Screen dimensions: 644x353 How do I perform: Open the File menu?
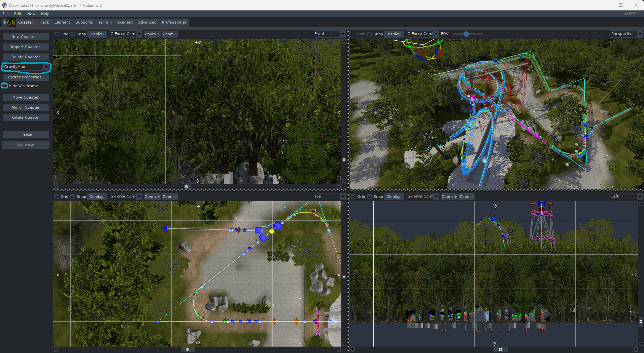tap(5, 14)
